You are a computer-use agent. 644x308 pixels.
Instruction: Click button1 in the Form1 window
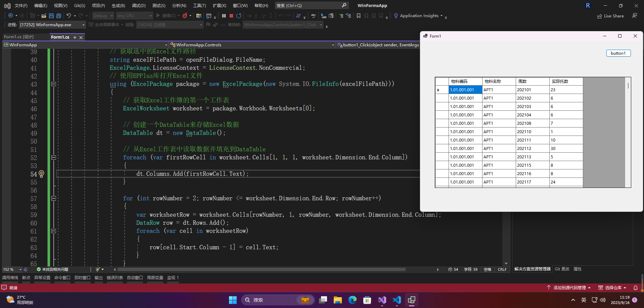618,53
